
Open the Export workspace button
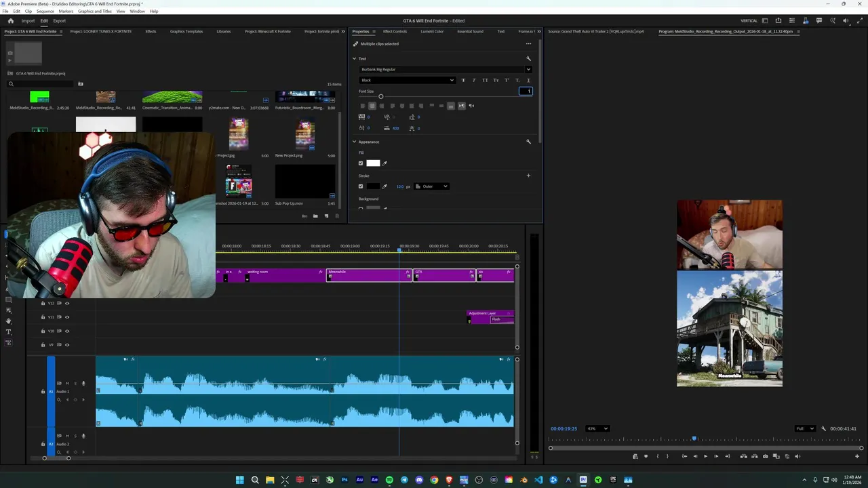coord(60,21)
